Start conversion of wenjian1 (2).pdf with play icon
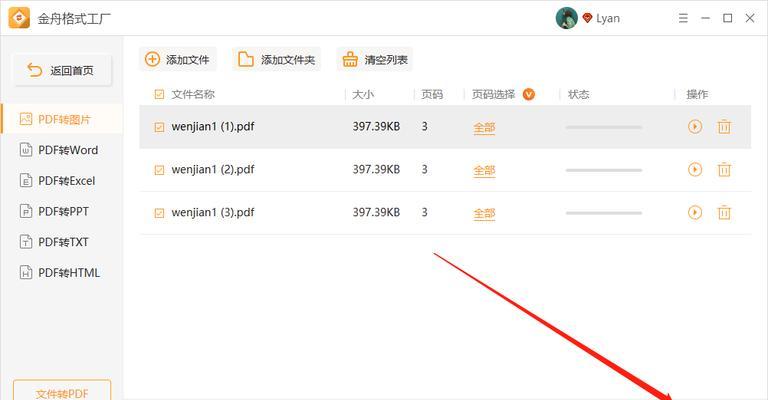 tap(695, 169)
